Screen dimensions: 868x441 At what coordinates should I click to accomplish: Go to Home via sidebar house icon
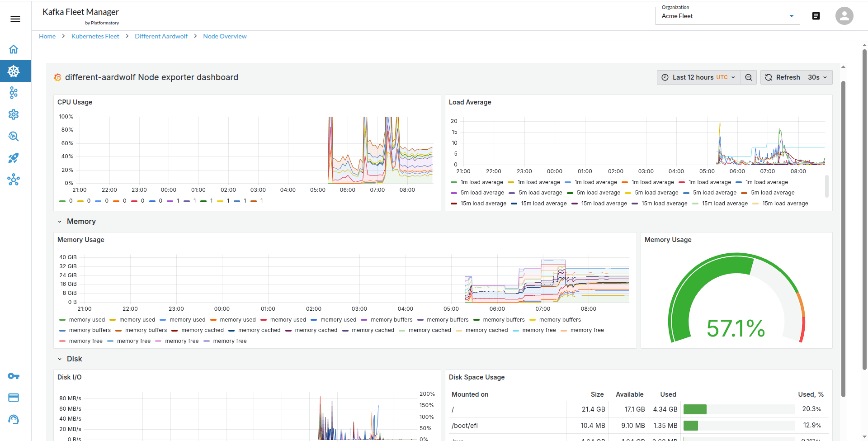[x=14, y=49]
